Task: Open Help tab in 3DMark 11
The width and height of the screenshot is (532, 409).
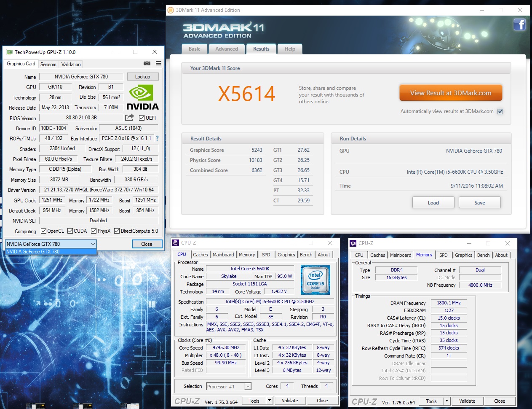Action: point(290,49)
